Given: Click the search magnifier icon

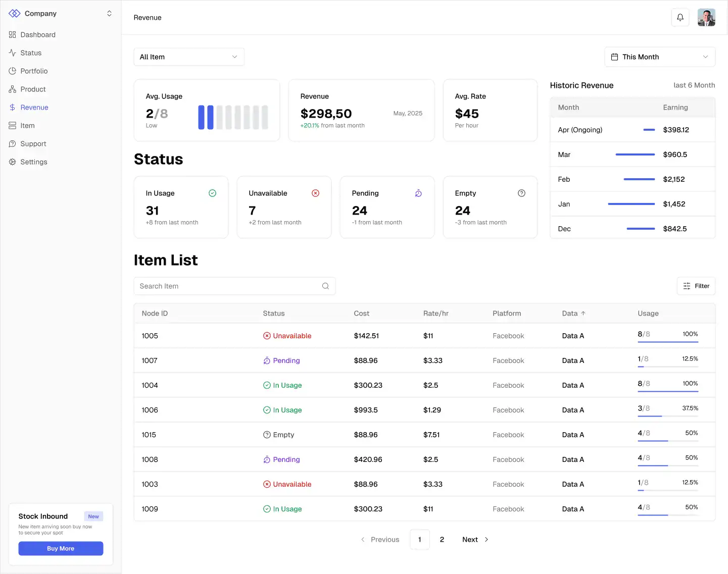Looking at the screenshot, I should (x=325, y=286).
